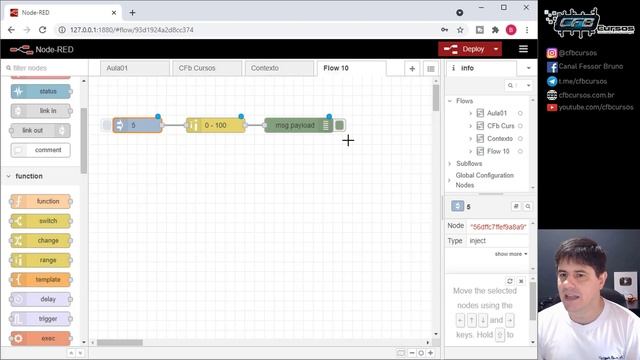
Task: Toggle Aula01 flow status circle
Action: (520, 113)
